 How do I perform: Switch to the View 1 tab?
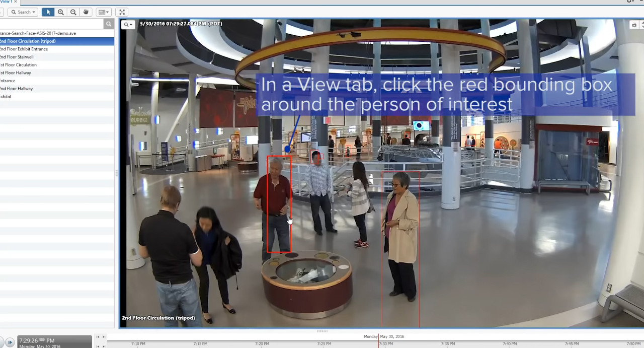[x=6, y=2]
